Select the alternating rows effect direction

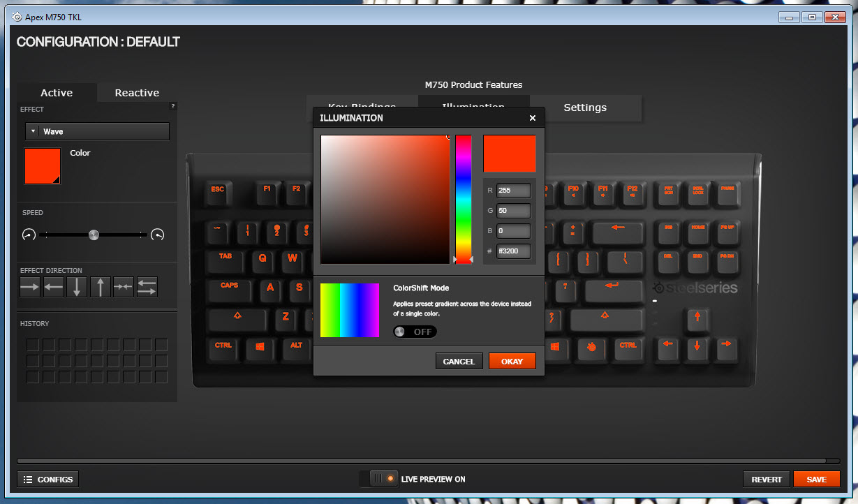pos(147,287)
